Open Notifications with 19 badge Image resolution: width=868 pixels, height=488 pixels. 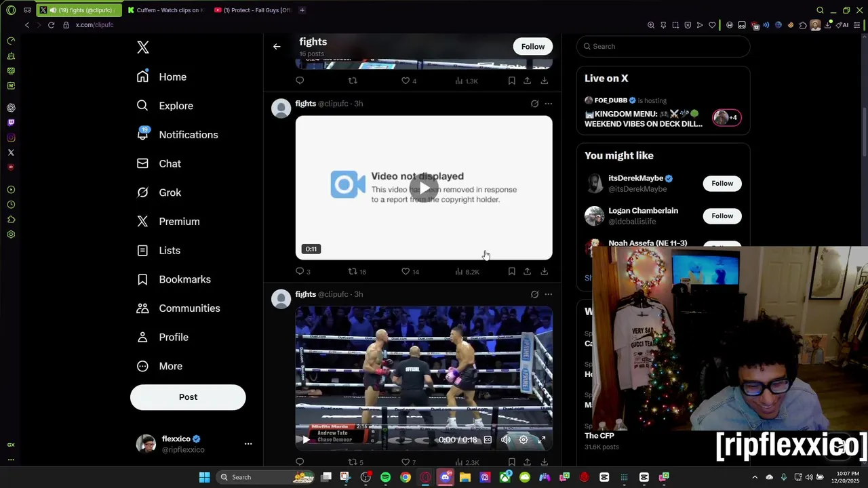[x=177, y=134]
